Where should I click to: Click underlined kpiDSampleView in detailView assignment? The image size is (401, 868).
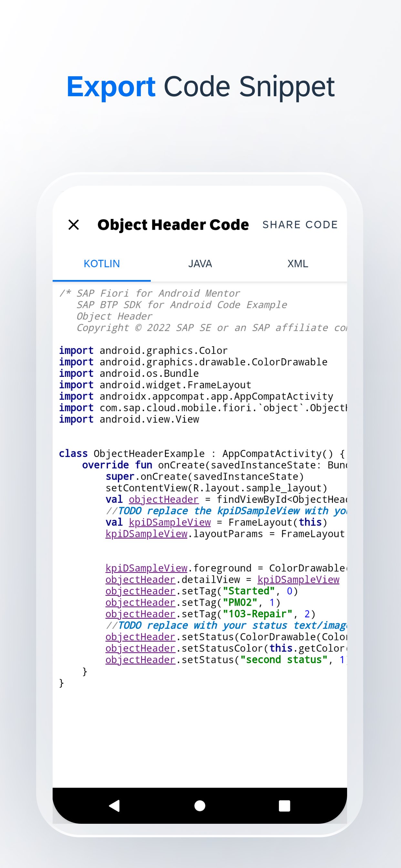pos(298,580)
